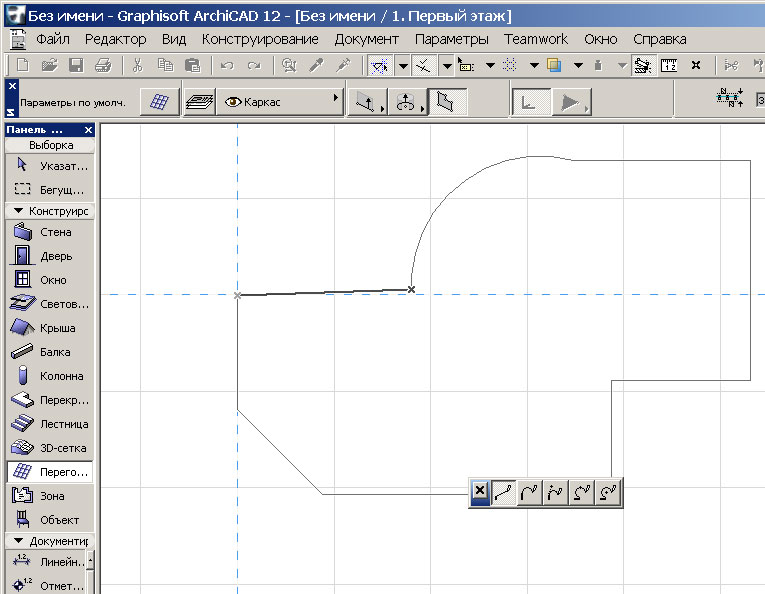Collapse the Документирование toolbox section
This screenshot has width=765, height=594.
tap(19, 541)
